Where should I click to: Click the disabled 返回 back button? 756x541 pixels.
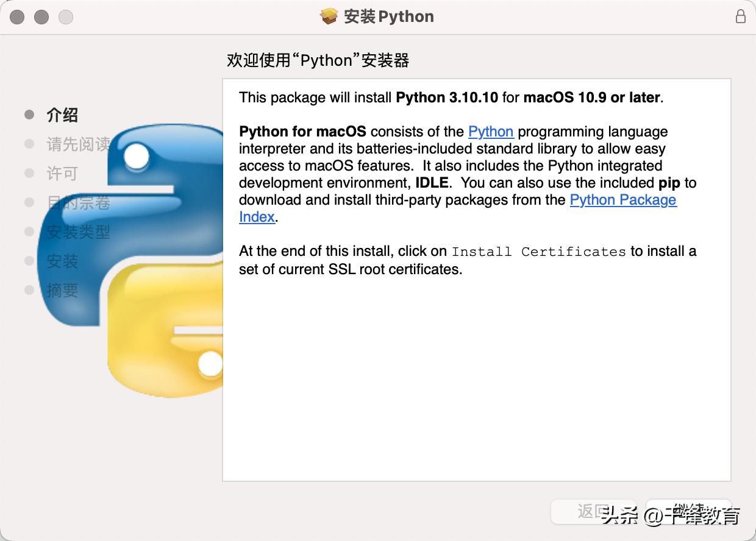593,512
